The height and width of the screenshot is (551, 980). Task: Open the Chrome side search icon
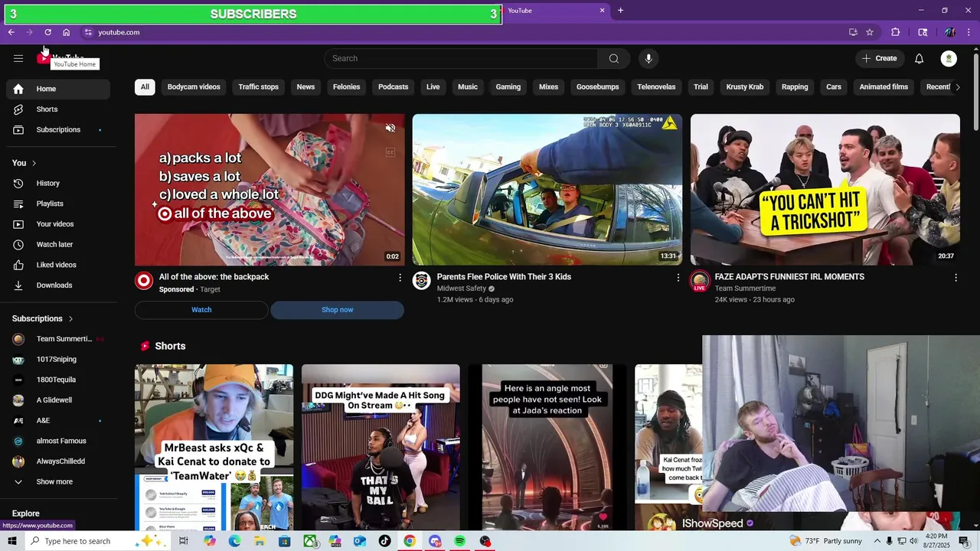tap(923, 32)
